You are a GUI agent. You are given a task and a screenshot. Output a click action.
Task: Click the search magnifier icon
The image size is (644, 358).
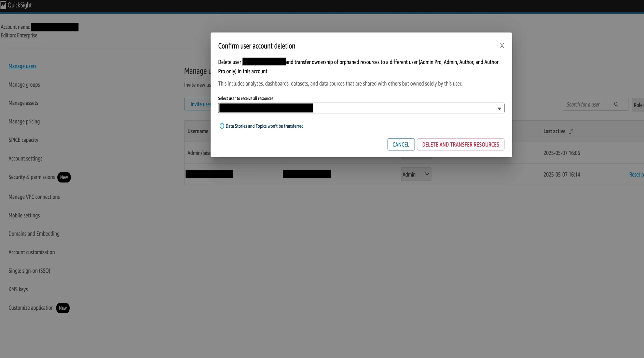click(x=616, y=104)
